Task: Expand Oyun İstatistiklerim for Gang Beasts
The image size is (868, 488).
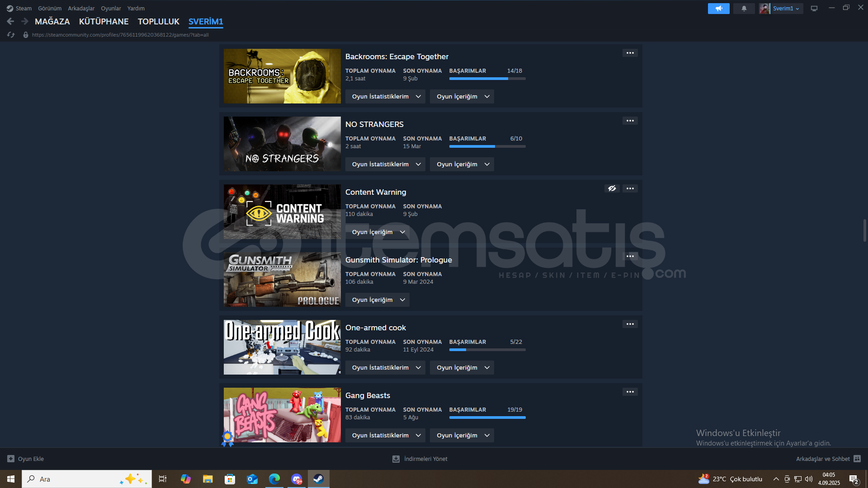Action: [x=385, y=435]
